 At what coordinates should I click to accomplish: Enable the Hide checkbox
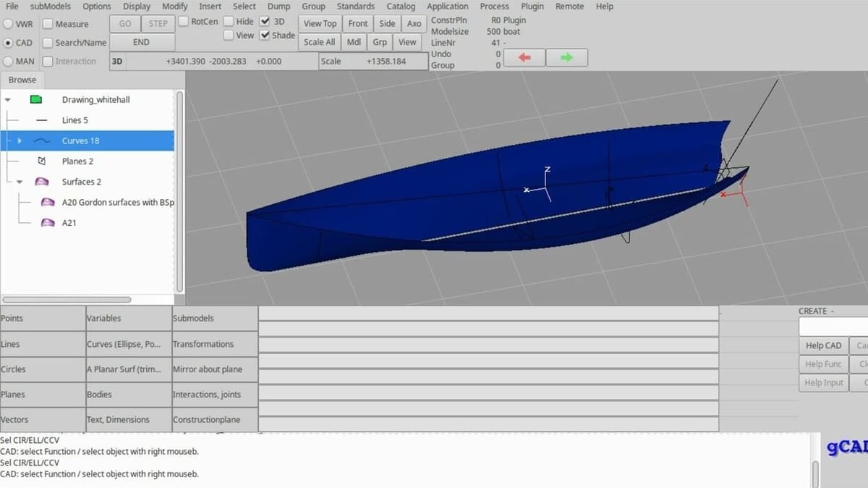pos(229,21)
